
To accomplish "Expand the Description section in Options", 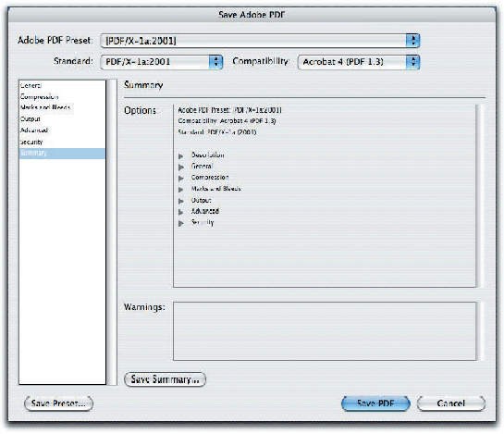I will pyautogui.click(x=181, y=156).
